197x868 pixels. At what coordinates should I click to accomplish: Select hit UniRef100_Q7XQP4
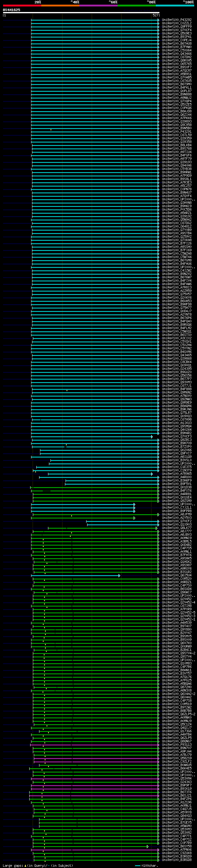coord(176,101)
